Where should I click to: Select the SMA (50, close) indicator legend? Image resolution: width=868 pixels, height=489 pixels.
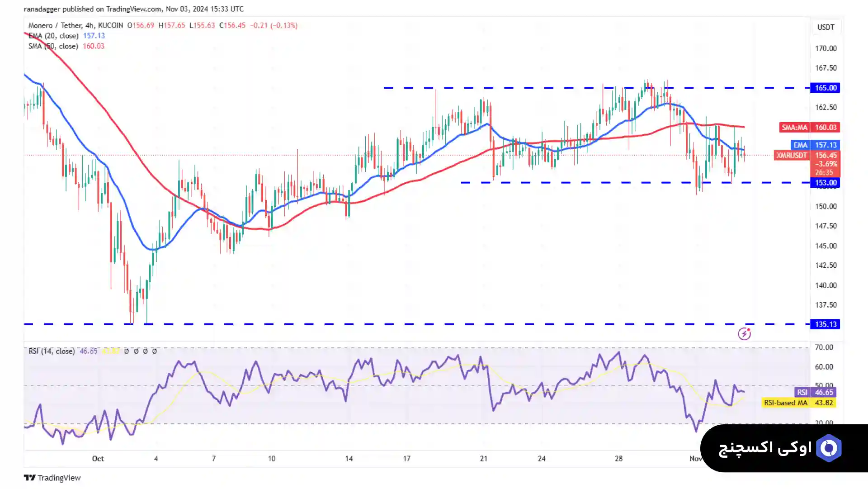point(53,46)
